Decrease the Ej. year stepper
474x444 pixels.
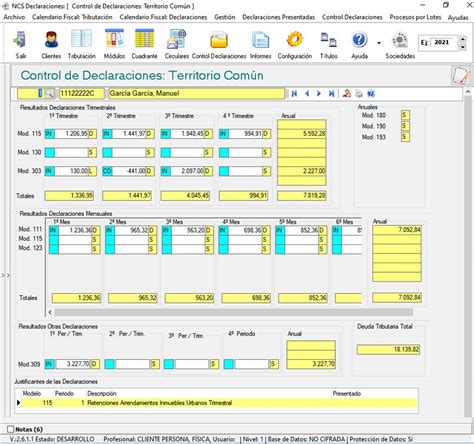[x=463, y=47]
